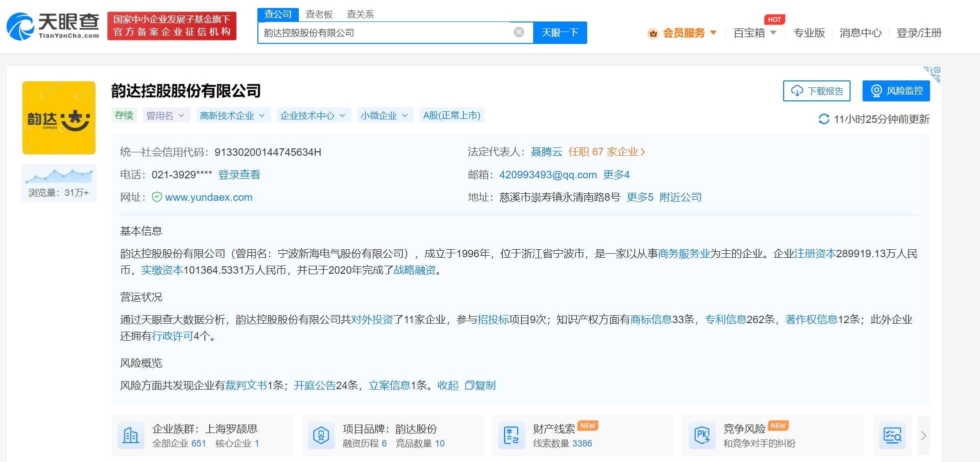Click the A股(正常上市) tag

(x=452, y=115)
